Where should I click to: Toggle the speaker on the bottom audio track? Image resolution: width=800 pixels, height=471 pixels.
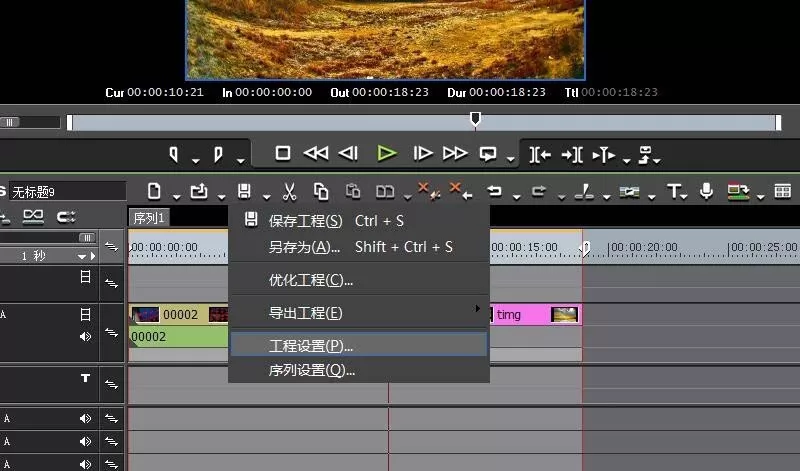point(85,465)
